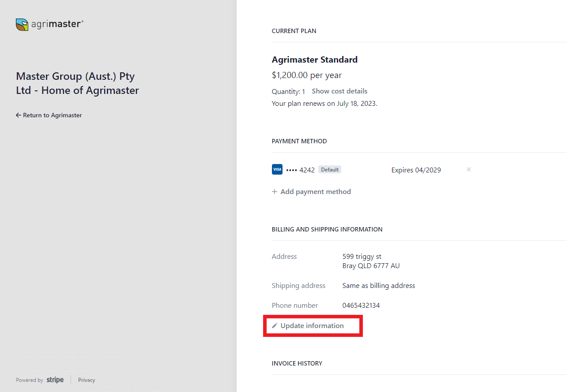Image resolution: width=573 pixels, height=392 pixels.
Task: Click the billing address 599 triggy st
Action: tap(362, 256)
